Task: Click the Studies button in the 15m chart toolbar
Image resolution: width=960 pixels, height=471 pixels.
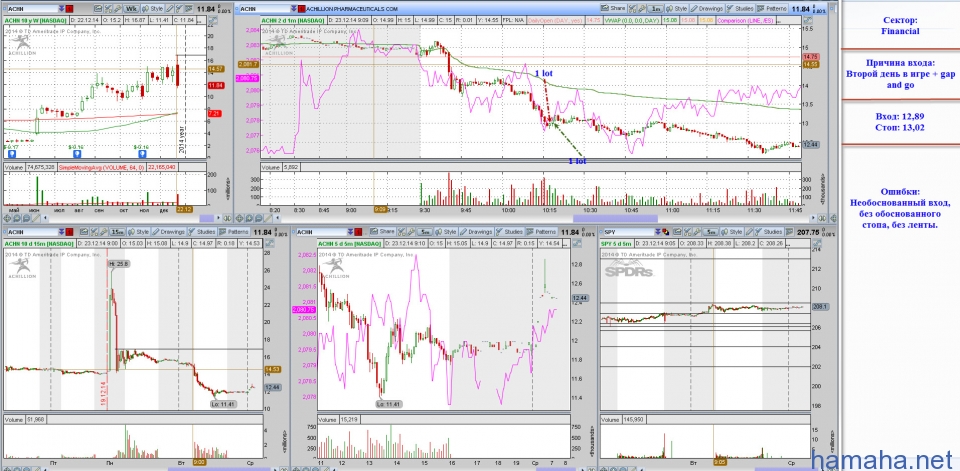Action: 202,232
